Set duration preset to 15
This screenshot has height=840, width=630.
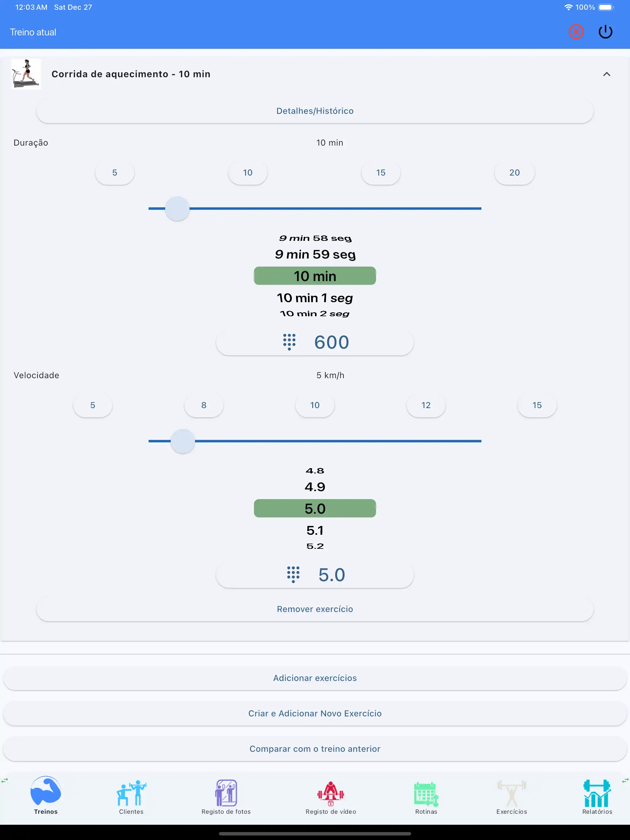point(381,173)
